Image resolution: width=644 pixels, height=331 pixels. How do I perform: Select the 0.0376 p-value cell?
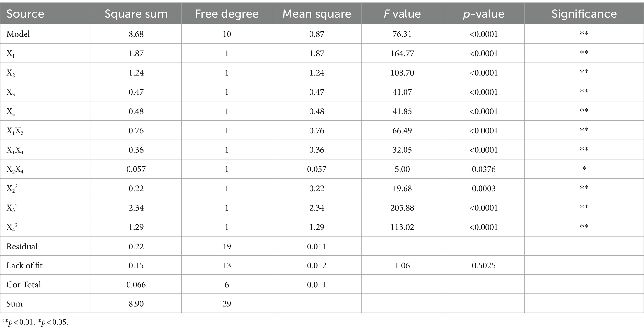click(484, 169)
